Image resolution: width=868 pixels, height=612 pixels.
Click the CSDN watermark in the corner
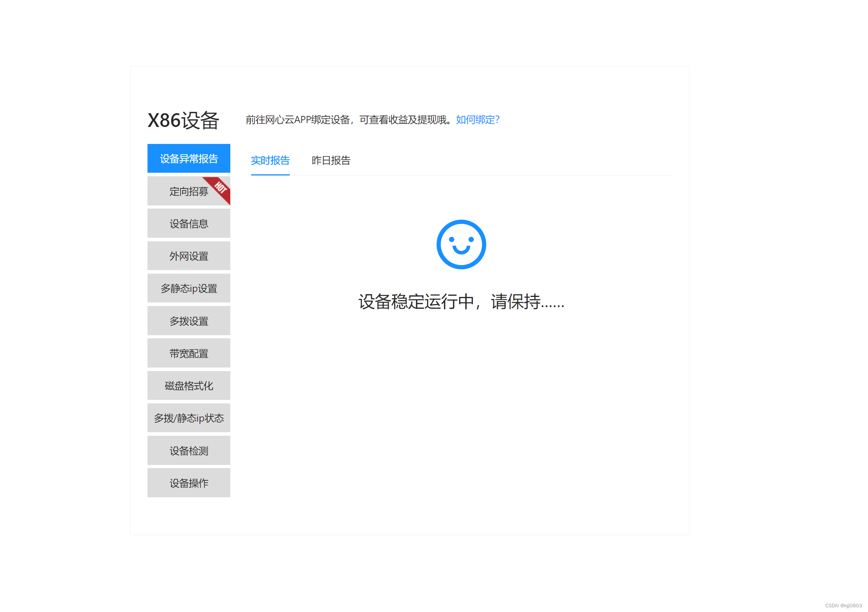pyautogui.click(x=843, y=606)
